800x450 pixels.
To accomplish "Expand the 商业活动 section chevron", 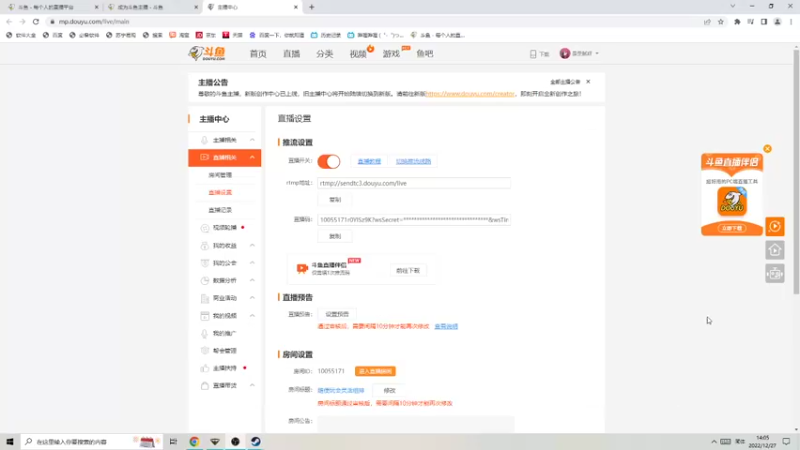I will point(252,298).
